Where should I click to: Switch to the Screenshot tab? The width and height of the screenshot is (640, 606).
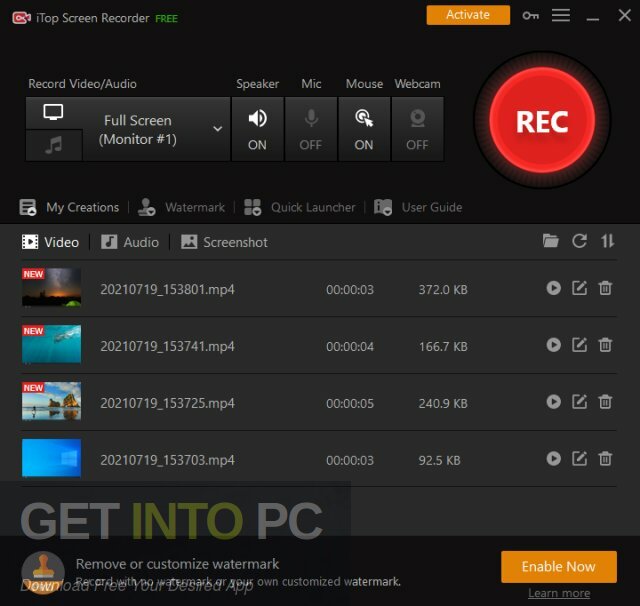pos(224,242)
